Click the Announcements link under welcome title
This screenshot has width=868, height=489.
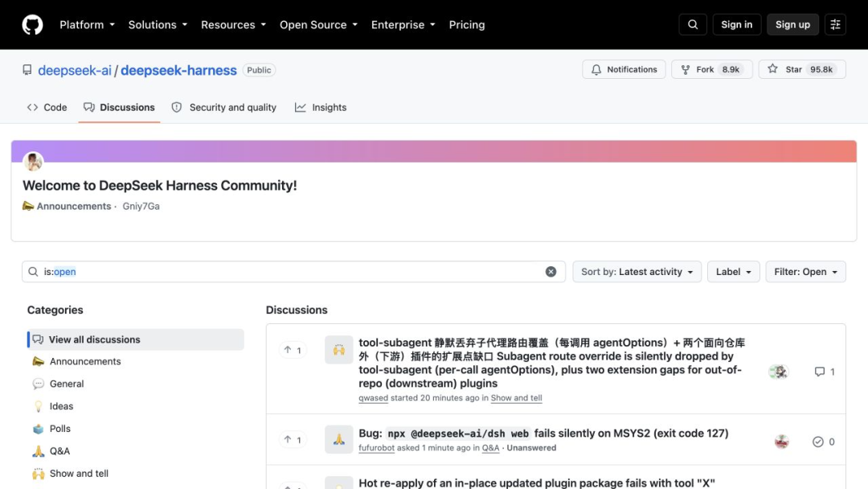point(74,206)
